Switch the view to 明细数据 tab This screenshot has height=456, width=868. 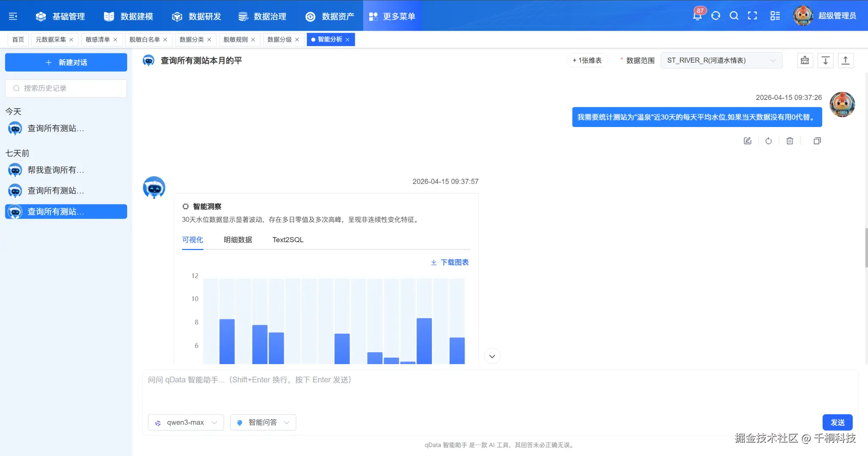(x=238, y=240)
